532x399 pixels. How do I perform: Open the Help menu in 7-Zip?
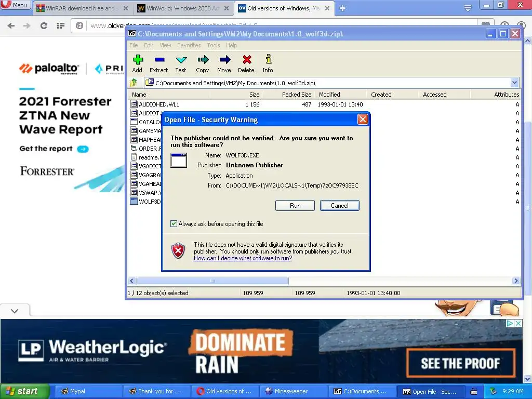click(x=231, y=45)
